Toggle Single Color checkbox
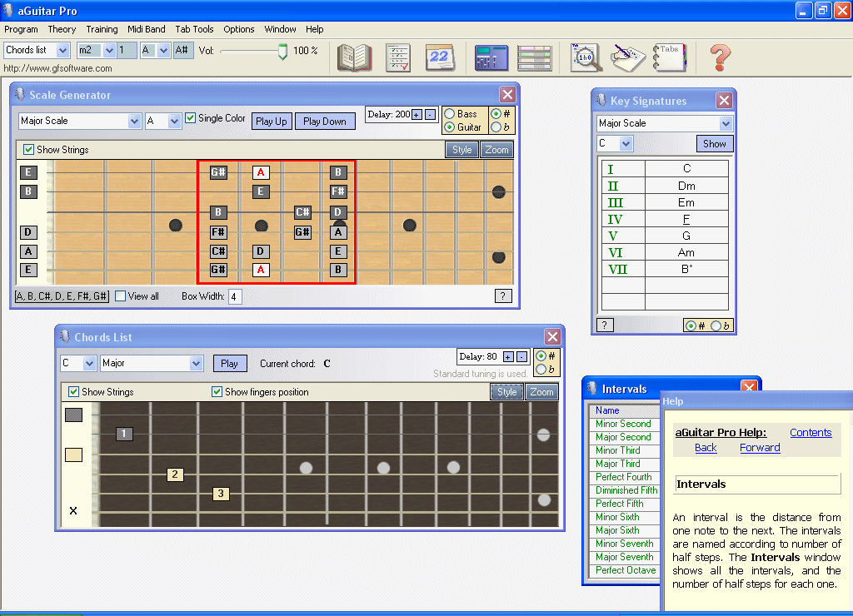This screenshot has width=853, height=616. (x=191, y=118)
